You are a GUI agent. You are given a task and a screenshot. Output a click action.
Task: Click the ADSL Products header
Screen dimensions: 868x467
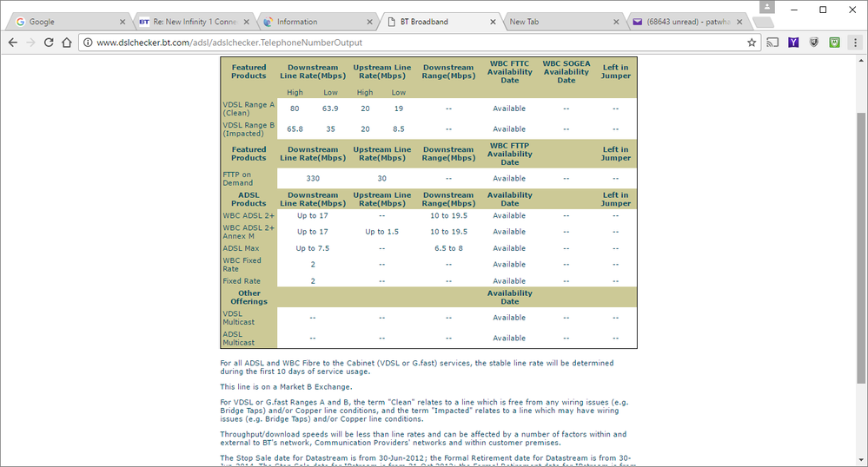[x=248, y=199]
